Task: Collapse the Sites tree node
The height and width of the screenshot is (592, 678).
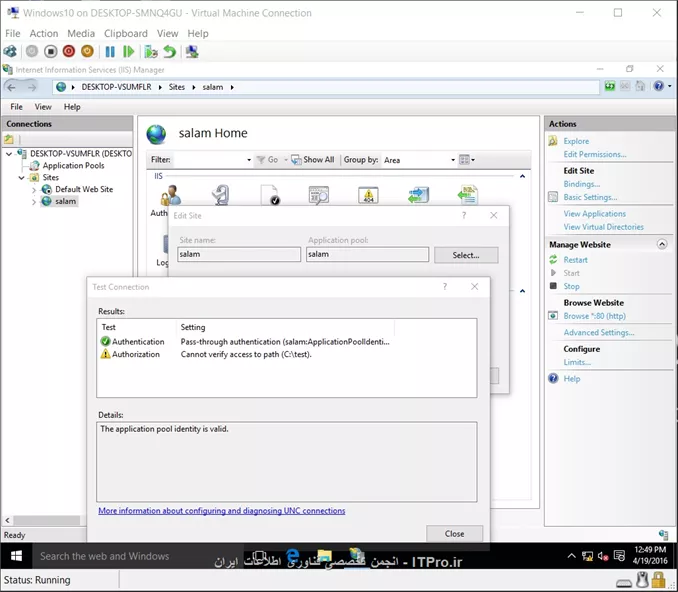Action: coord(21,178)
